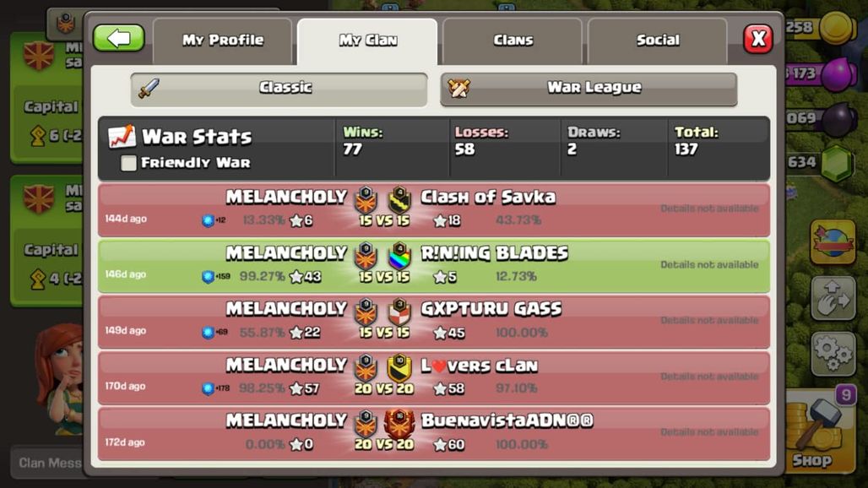Viewport: 868px width, 488px height.
Task: Tap the green gems icon
Action: pyautogui.click(x=836, y=163)
